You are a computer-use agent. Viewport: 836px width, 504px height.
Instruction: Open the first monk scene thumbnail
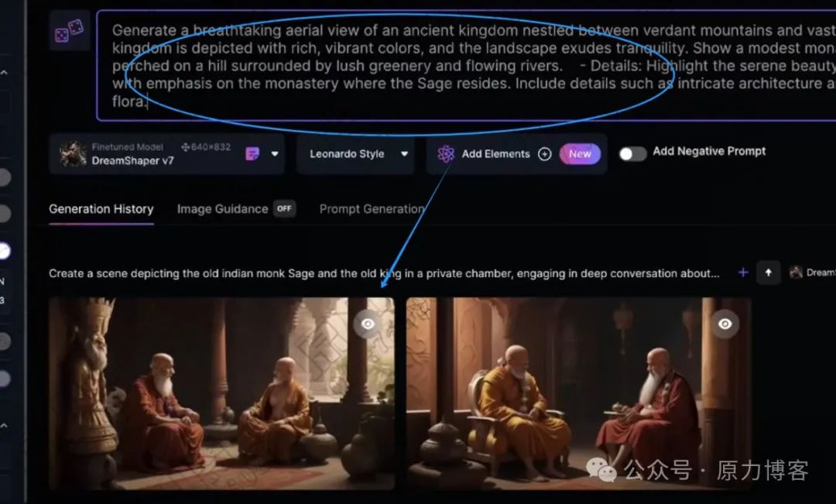click(222, 393)
